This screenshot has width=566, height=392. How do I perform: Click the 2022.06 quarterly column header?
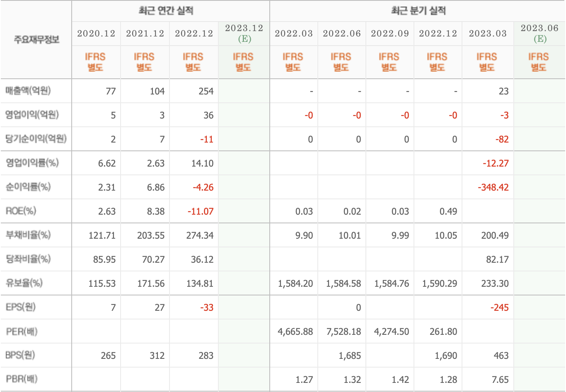pyautogui.click(x=342, y=34)
